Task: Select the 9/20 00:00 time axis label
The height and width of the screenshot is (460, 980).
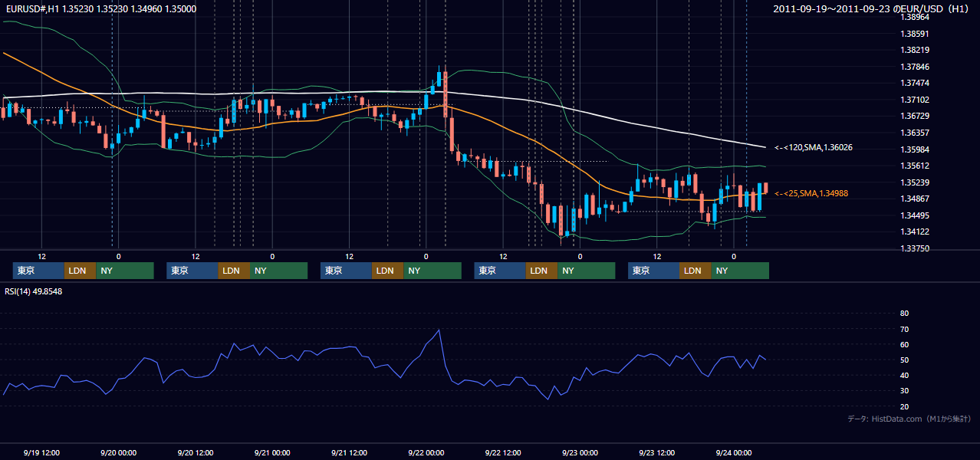Action: pyautogui.click(x=119, y=452)
